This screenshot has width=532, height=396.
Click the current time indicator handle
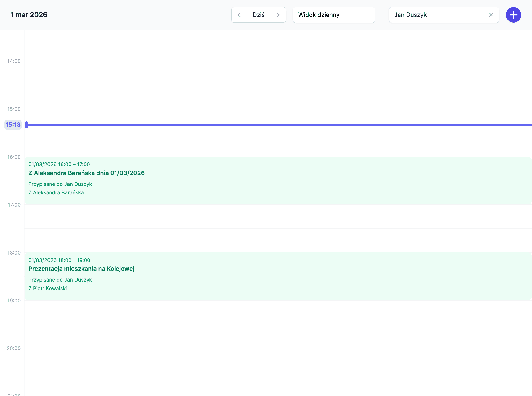pyautogui.click(x=27, y=125)
